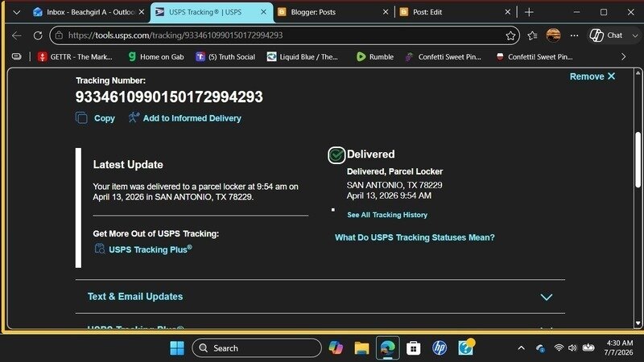The height and width of the screenshot is (362, 644).
Task: Open the help app taskbar icon
Action: click(x=466, y=348)
